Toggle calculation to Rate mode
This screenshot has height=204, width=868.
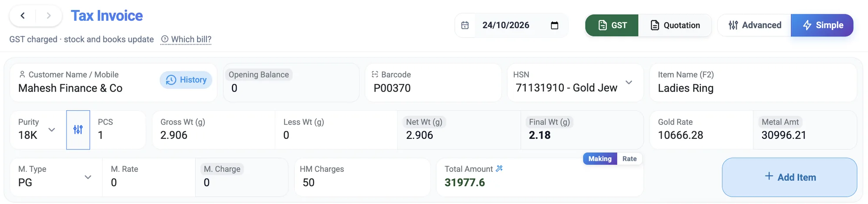[629, 159]
